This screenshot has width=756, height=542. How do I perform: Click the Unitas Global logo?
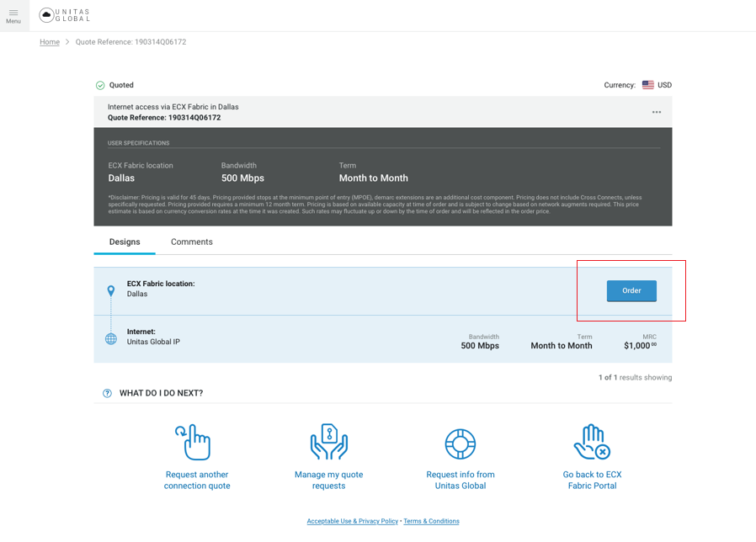[x=65, y=15]
